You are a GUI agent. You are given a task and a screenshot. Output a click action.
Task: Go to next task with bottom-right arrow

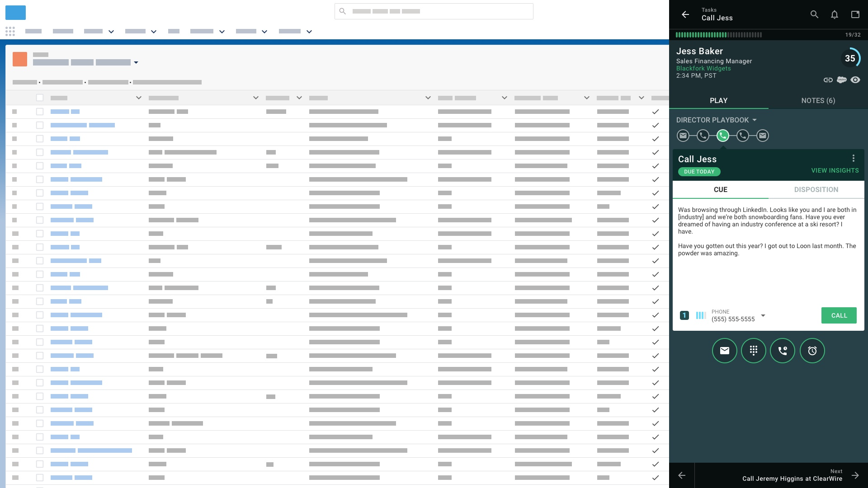[x=855, y=475]
